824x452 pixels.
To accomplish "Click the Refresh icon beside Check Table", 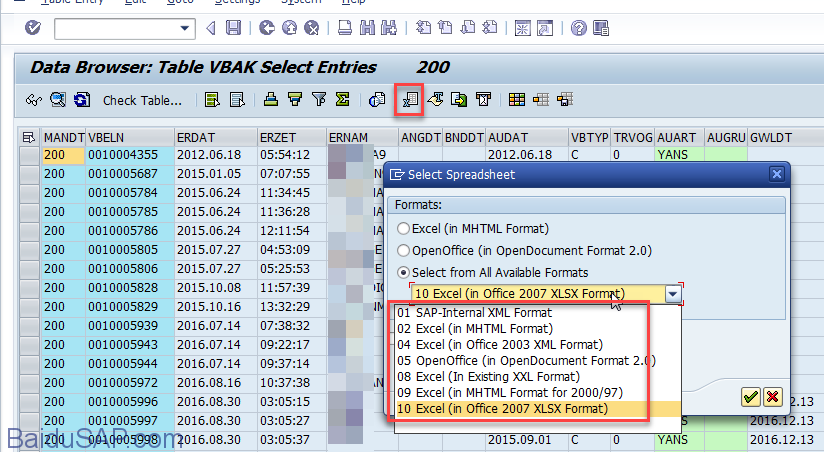I will click(82, 99).
